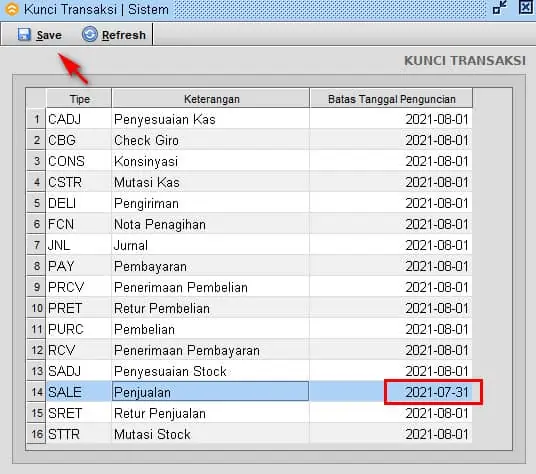
Task: Click the Penerimaan Pembelian cell
Action: click(211, 287)
